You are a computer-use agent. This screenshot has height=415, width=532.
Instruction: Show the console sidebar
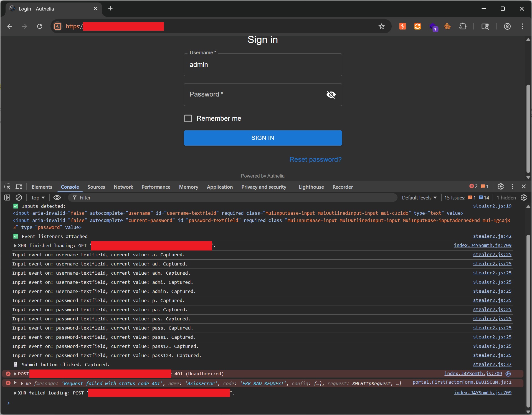coord(7,198)
